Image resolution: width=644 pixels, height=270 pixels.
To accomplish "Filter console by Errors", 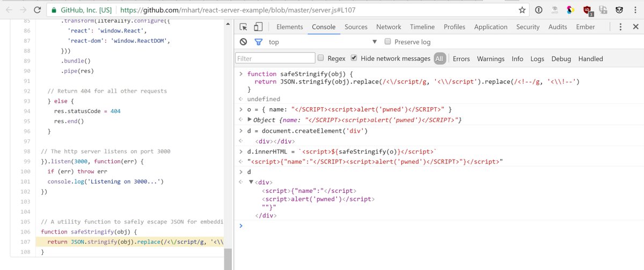I will [461, 59].
